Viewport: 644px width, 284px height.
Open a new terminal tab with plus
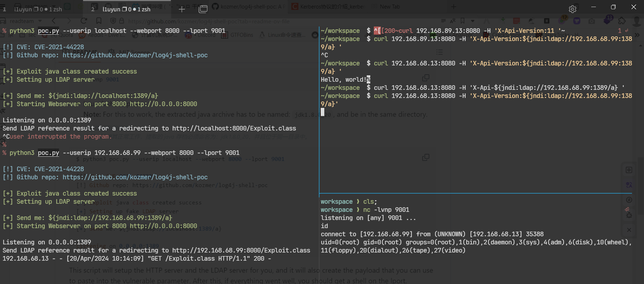click(182, 9)
